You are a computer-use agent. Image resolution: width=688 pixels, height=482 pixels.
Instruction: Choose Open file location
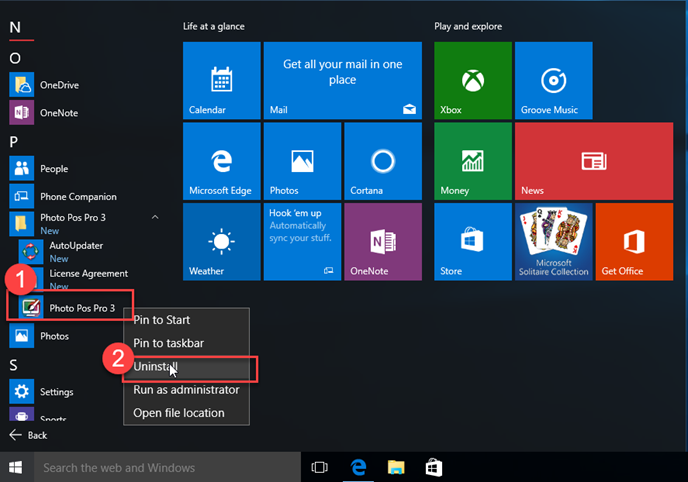(x=186, y=413)
